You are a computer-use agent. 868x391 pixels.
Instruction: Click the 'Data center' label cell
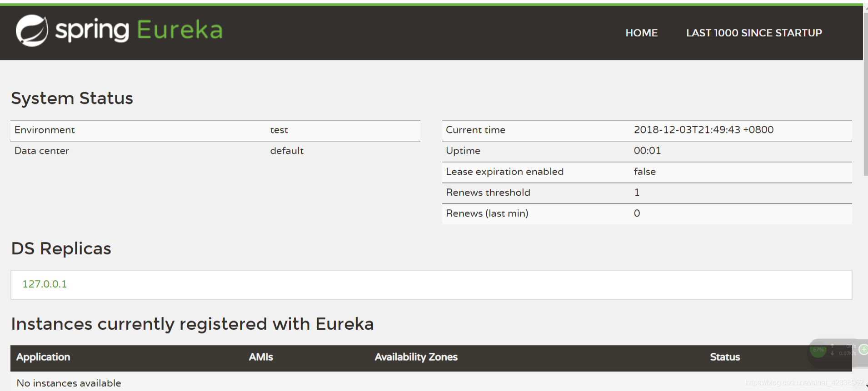(x=42, y=151)
